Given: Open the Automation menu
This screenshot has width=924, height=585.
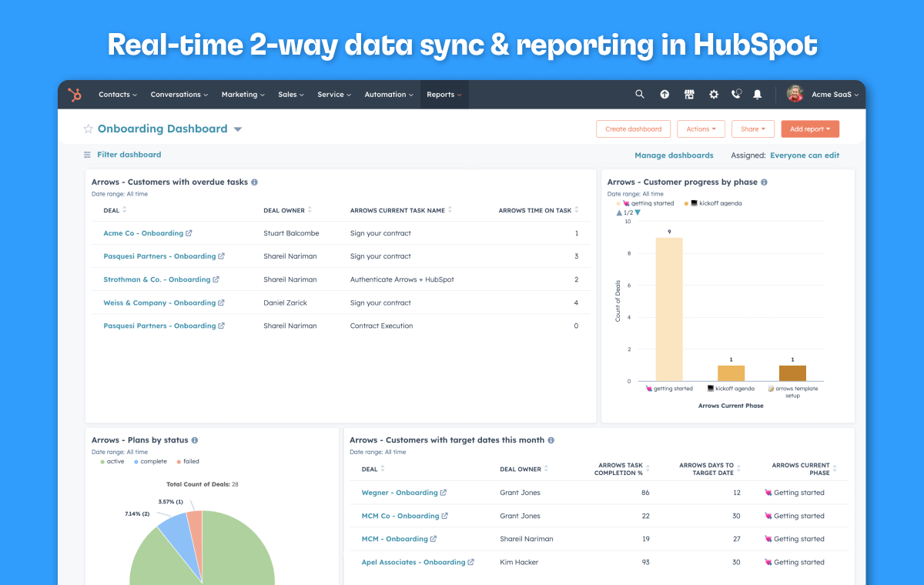Looking at the screenshot, I should (x=389, y=95).
